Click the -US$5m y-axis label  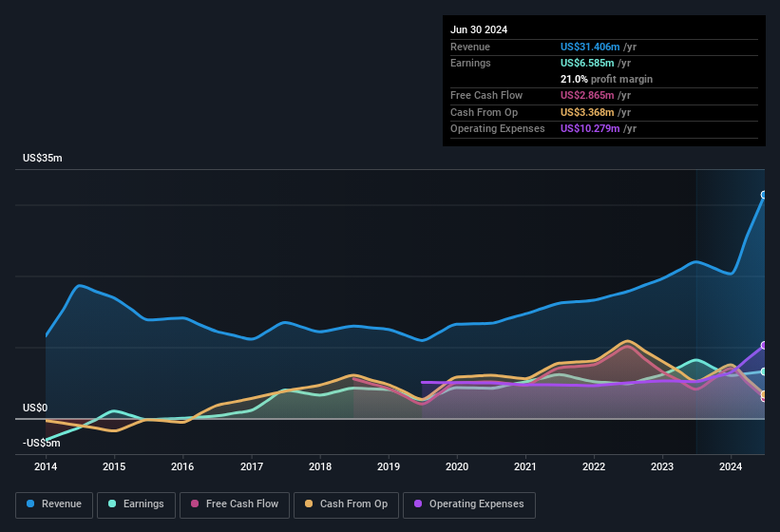[41, 443]
